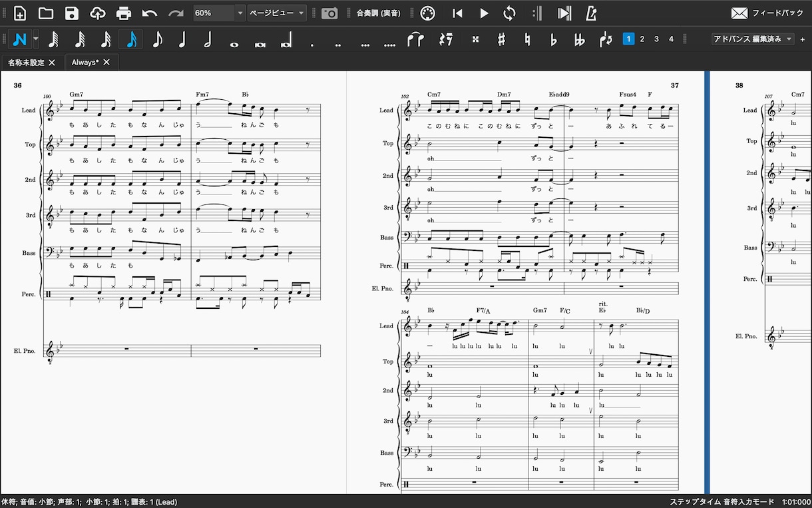Add a tie between notes
Viewport: 812px width, 508px height.
pos(415,40)
